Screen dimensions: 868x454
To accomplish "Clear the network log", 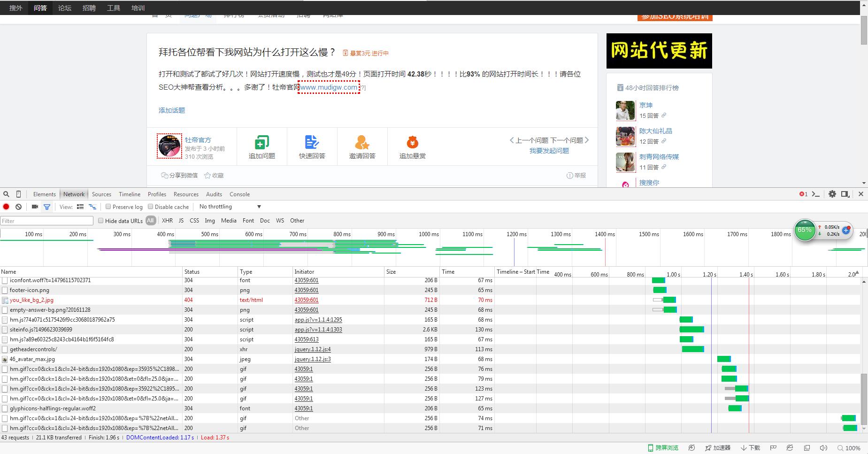I will [x=18, y=207].
